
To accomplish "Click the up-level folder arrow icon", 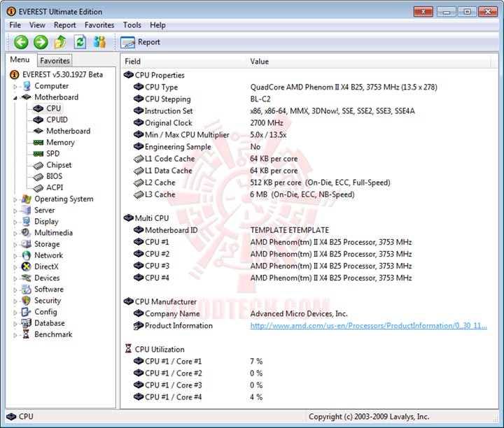I will (x=60, y=42).
